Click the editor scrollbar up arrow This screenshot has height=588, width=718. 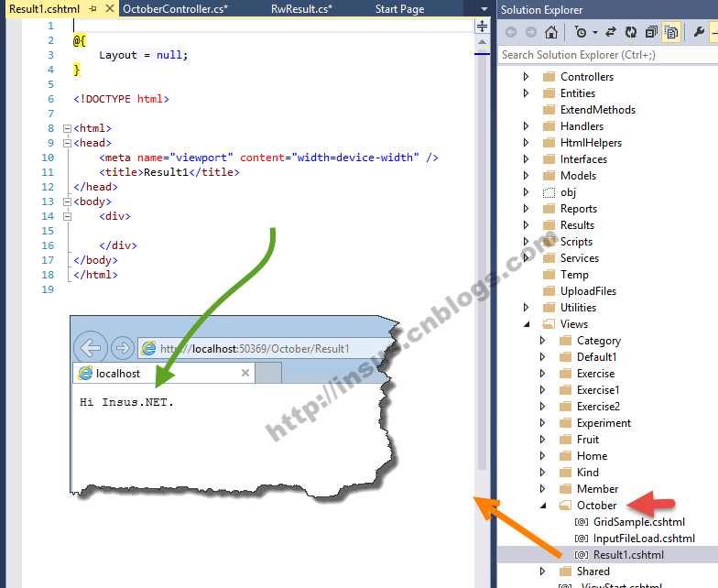coord(482,42)
